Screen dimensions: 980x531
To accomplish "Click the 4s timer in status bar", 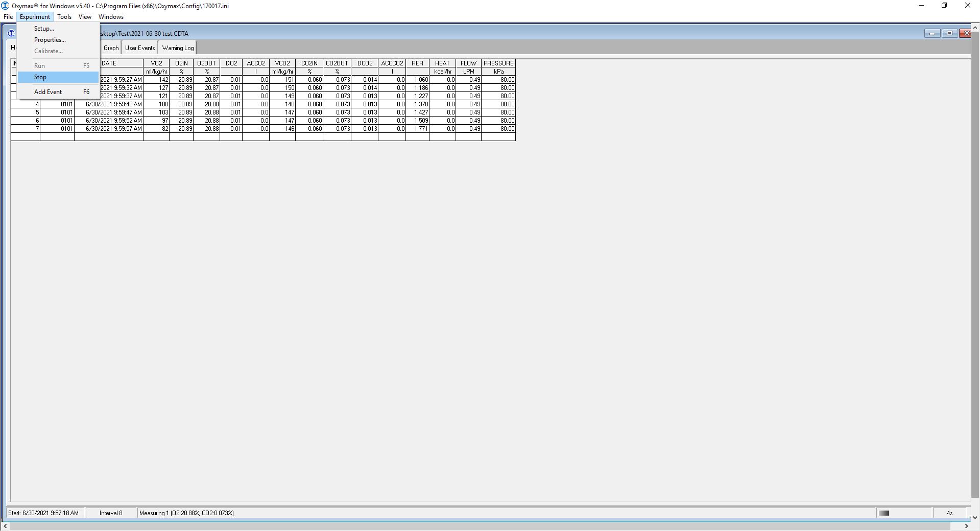I will (x=949, y=513).
